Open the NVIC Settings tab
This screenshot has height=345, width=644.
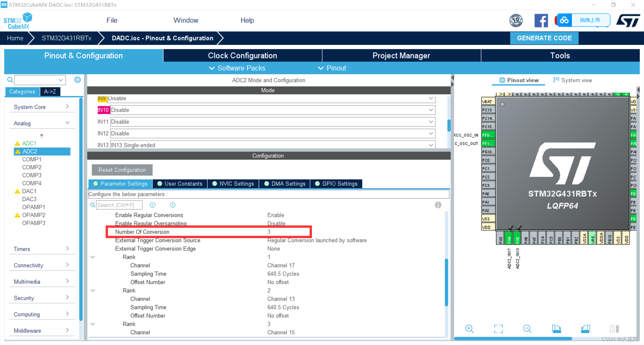233,184
